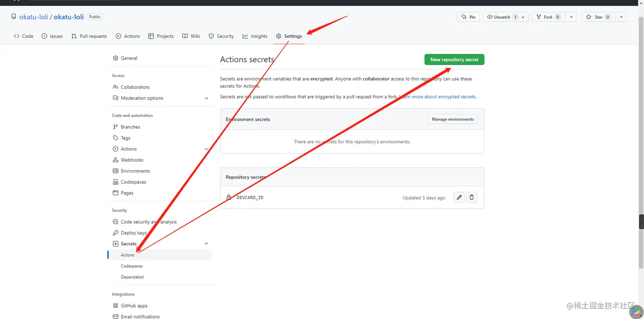The height and width of the screenshot is (319, 644).
Task: Click the repository book icon in header
Action: tap(14, 17)
